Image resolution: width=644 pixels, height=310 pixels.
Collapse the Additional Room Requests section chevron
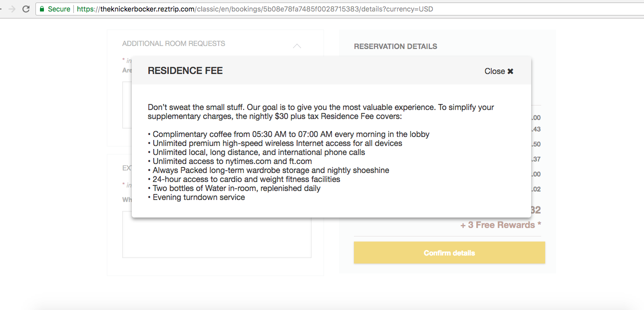(x=297, y=46)
